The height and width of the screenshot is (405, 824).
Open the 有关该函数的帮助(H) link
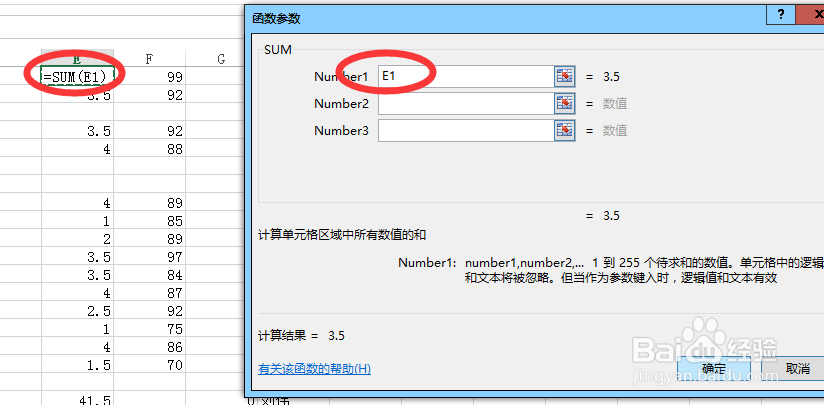(x=314, y=369)
